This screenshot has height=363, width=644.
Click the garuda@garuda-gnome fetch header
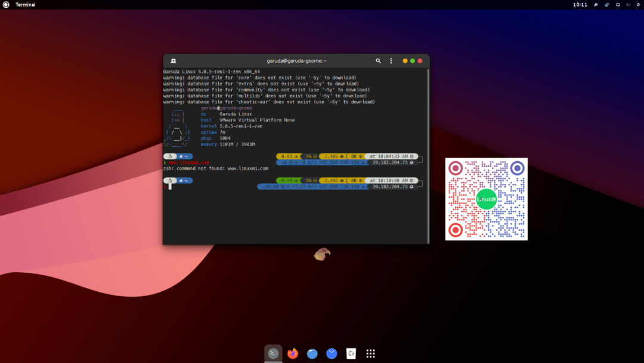[x=227, y=108]
